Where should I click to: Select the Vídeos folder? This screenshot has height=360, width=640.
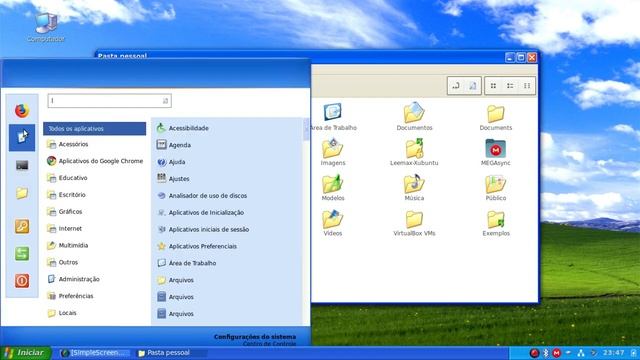pos(333,223)
